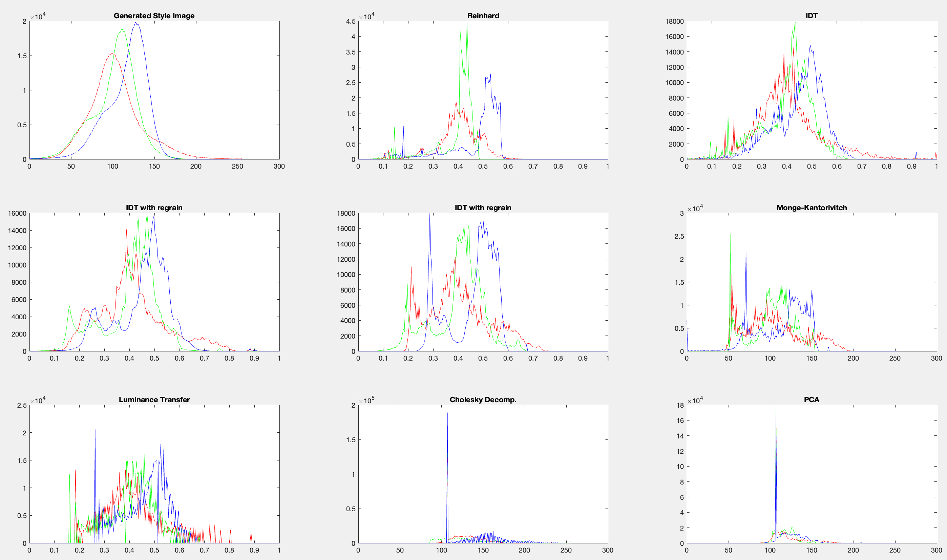The height and width of the screenshot is (560, 947).
Task: Click the IDT subplot title
Action: point(811,16)
